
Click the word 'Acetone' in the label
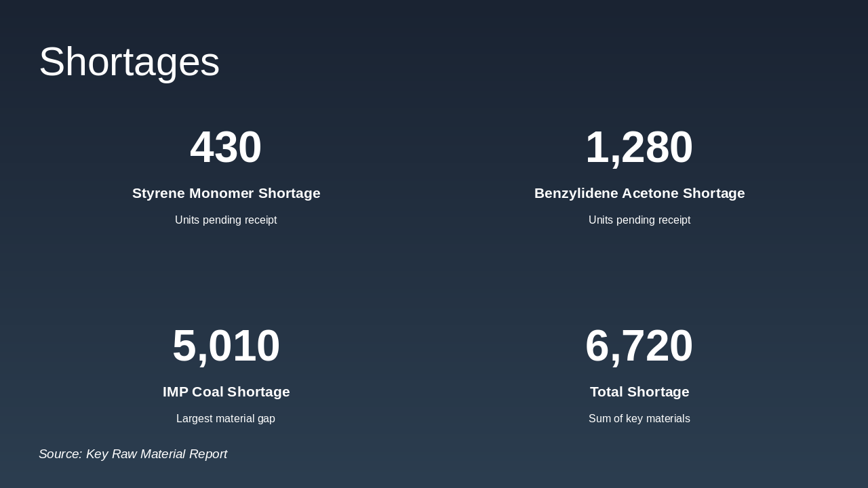(650, 193)
